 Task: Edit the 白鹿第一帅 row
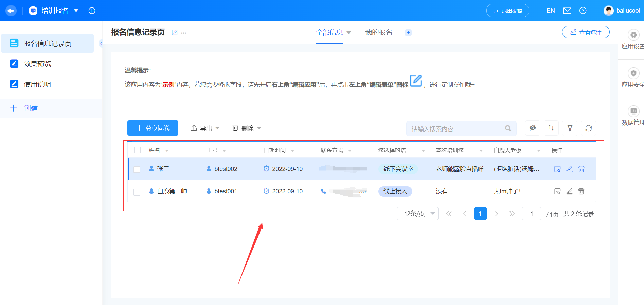tap(570, 191)
